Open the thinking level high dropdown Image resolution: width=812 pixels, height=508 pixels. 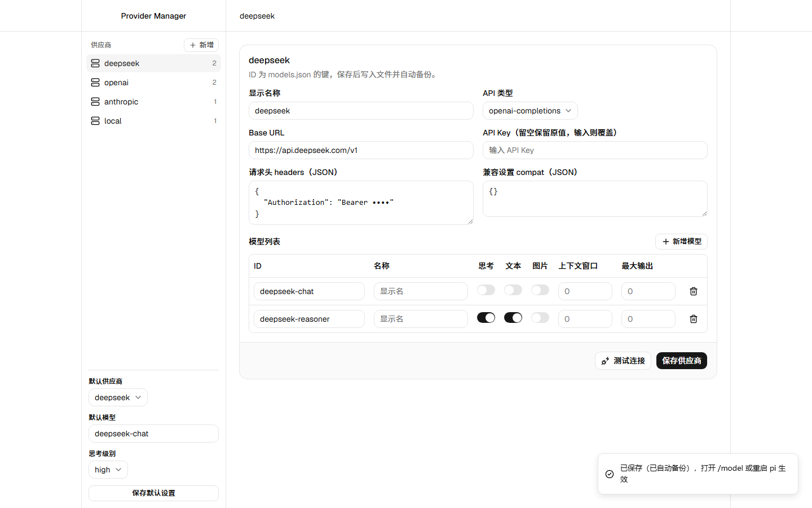click(108, 470)
